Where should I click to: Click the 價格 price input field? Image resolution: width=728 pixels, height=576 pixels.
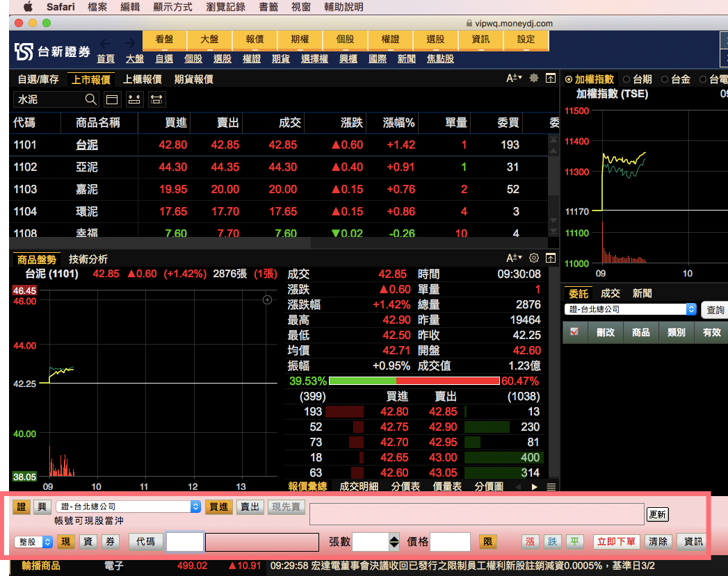tap(450, 542)
